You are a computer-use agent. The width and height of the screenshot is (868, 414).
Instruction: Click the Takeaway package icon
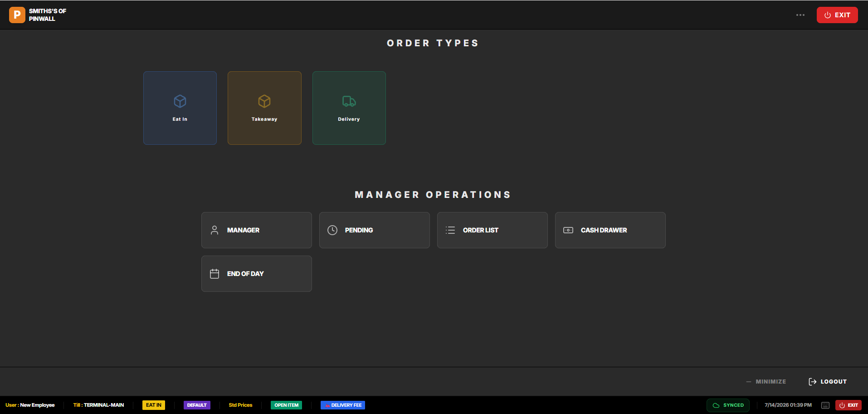pos(264,101)
